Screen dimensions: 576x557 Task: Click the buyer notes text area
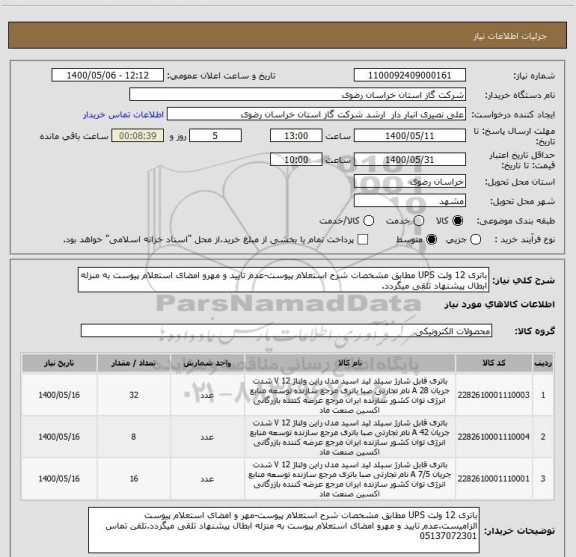click(284, 530)
